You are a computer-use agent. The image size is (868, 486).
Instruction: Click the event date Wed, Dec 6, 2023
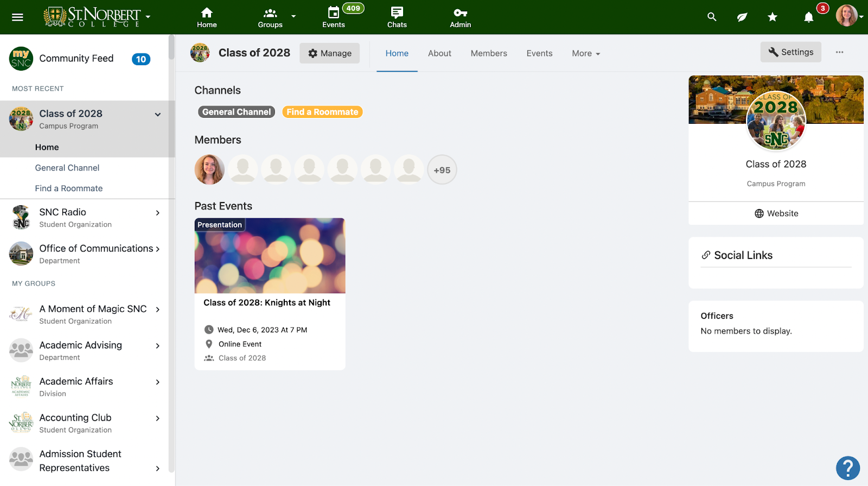[x=263, y=330]
